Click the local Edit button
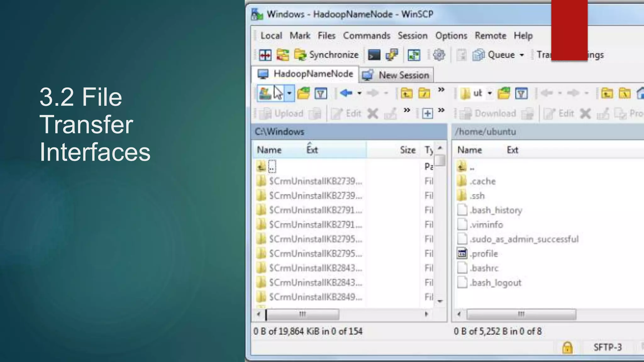644x362 pixels. (x=346, y=113)
